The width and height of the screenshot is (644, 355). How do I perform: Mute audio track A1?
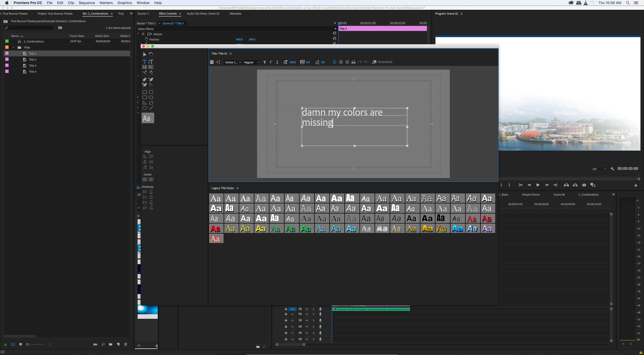(x=307, y=309)
